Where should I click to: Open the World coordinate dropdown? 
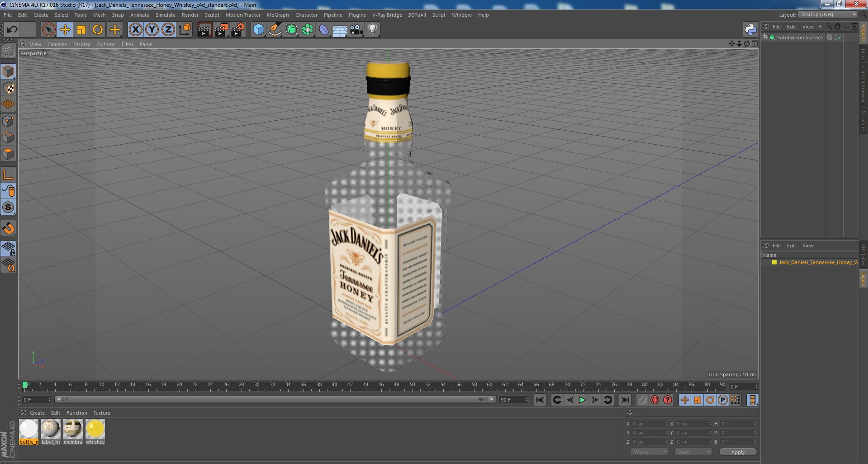(650, 452)
